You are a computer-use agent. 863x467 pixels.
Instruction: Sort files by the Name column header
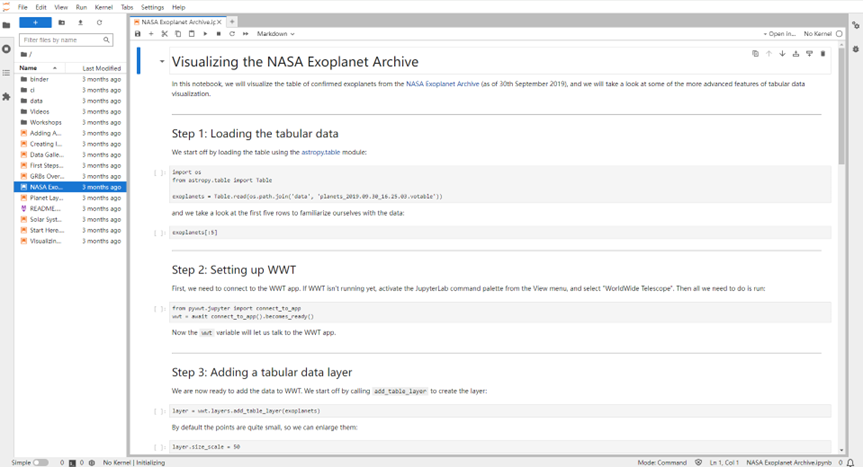coord(39,68)
